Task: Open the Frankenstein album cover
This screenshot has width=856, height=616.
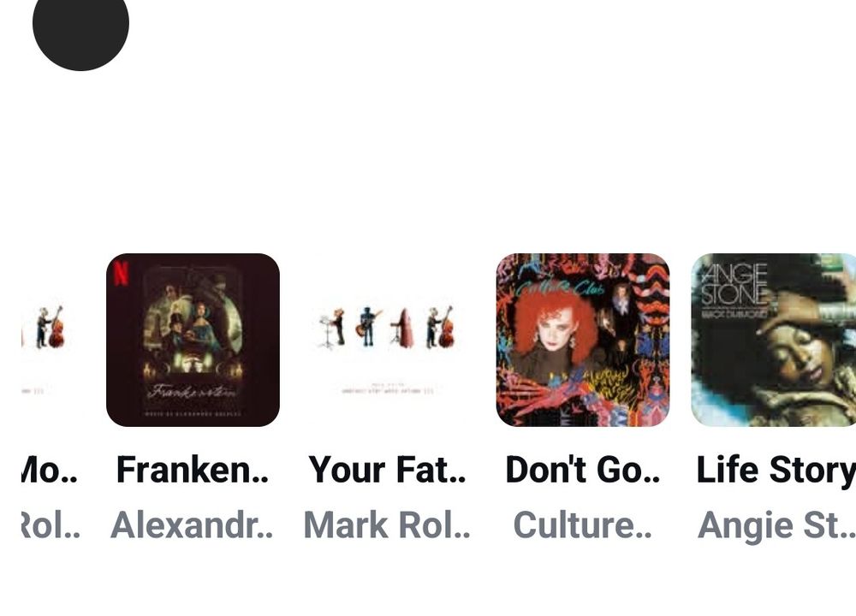Action: 193,340
